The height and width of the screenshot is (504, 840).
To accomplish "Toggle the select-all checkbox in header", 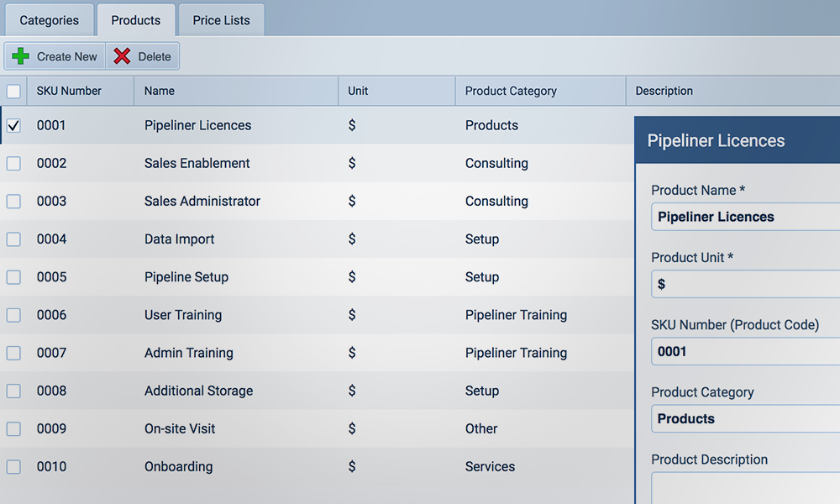I will [x=13, y=91].
